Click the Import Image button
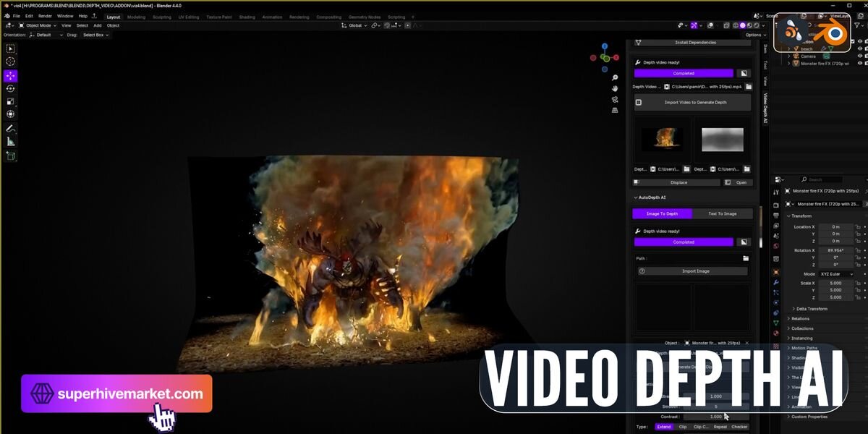This screenshot has width=868, height=434. [693, 271]
